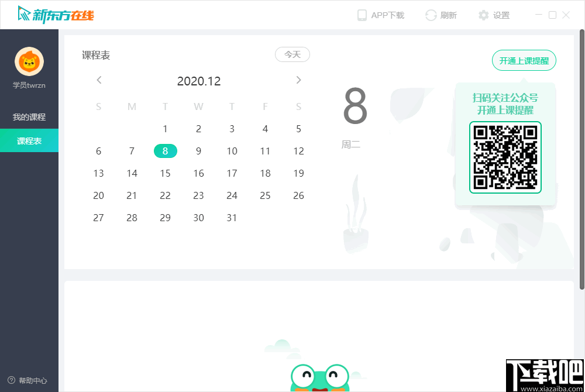Switch to 课程表 schedule tab
This screenshot has width=585, height=392.
tap(29, 140)
